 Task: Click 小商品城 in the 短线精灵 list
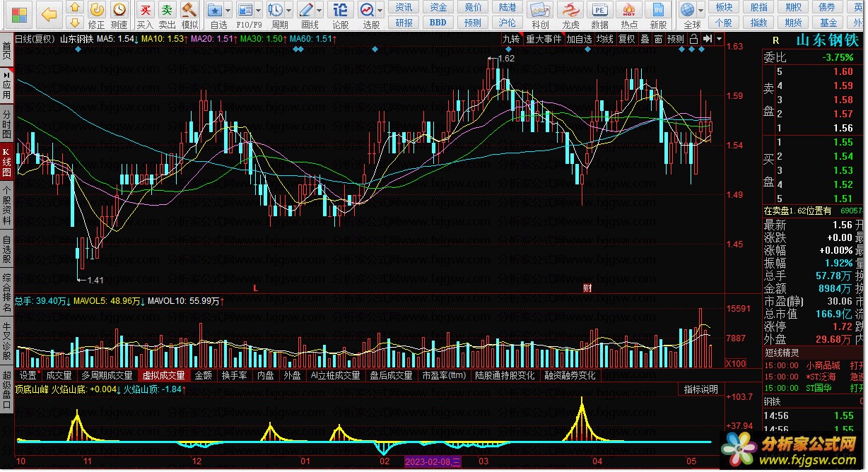823,365
